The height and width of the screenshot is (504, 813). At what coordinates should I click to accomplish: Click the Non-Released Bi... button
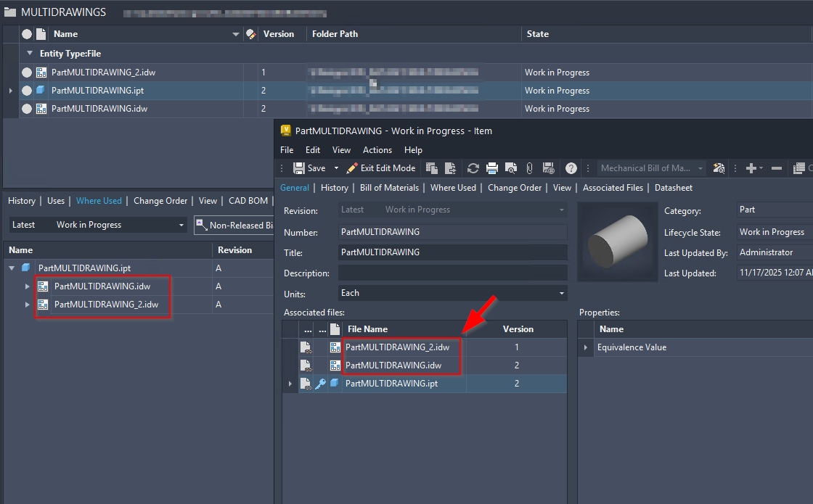pos(234,226)
